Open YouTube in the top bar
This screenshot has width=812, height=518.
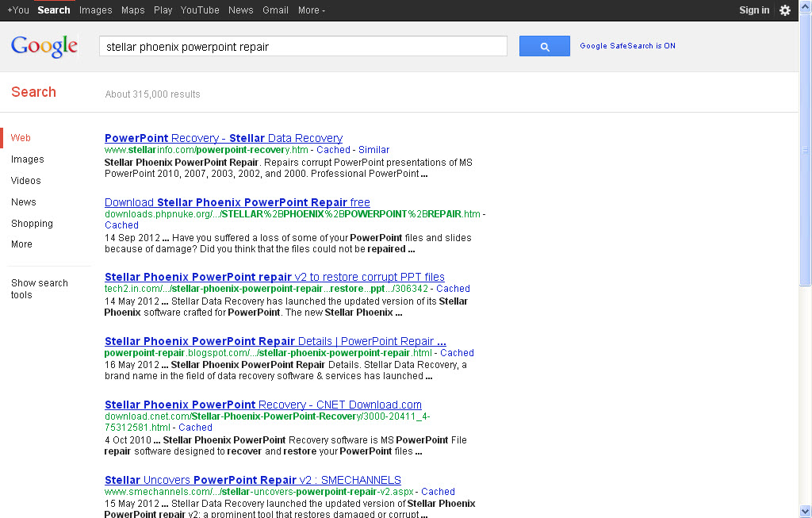tap(200, 10)
